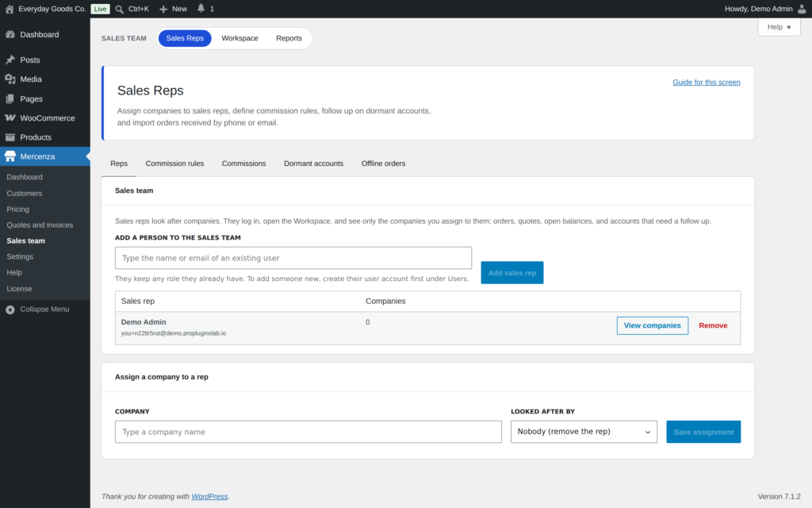This screenshot has width=812, height=508.
Task: Follow the WordPress link in footer
Action: click(209, 497)
